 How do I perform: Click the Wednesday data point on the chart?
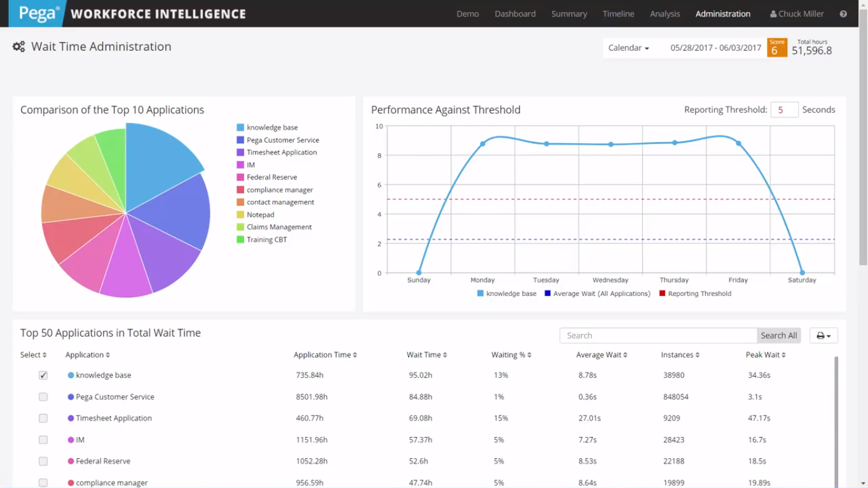pyautogui.click(x=610, y=144)
